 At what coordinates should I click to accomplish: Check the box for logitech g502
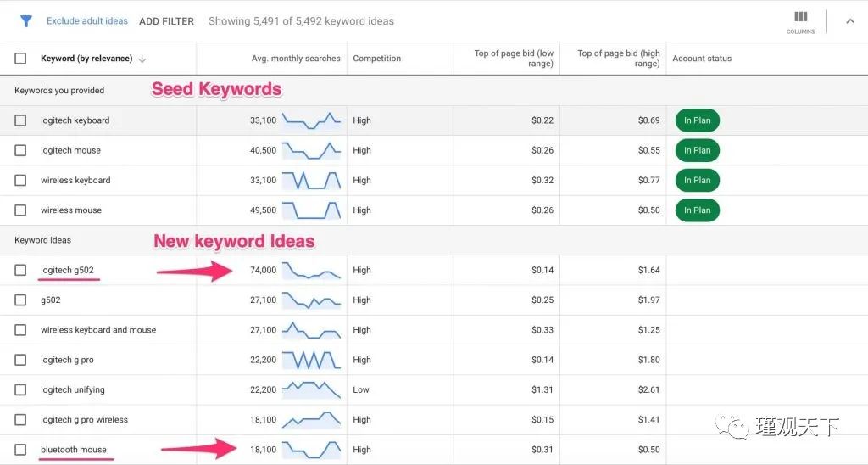(x=20, y=271)
